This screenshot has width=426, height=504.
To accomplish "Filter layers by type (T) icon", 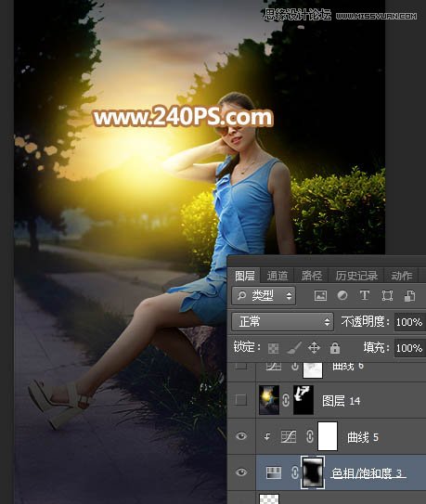I will click(364, 295).
